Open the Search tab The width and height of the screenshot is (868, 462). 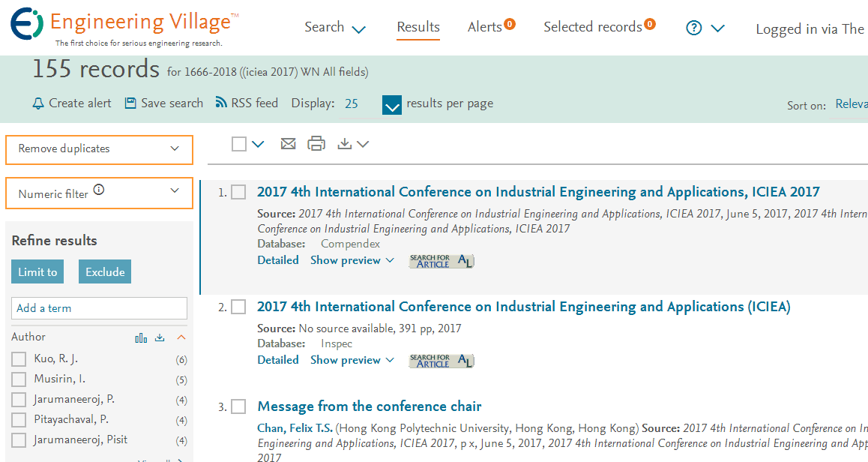[325, 27]
